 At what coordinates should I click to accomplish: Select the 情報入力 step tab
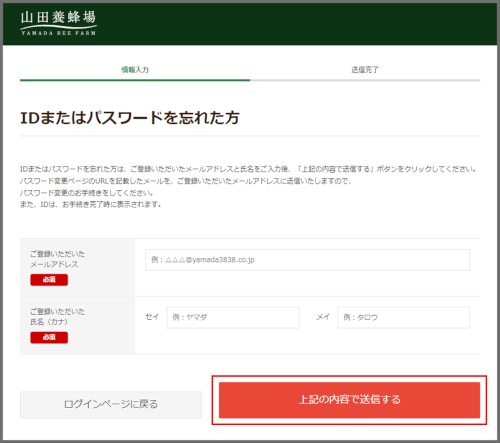(135, 70)
